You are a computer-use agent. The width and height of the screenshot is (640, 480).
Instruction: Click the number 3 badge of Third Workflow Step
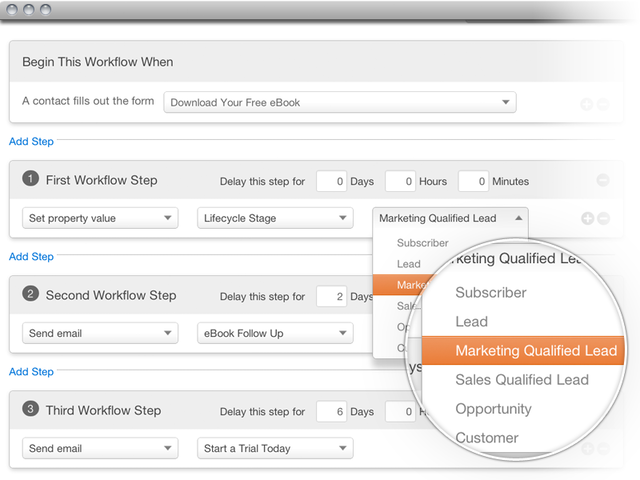[30, 410]
